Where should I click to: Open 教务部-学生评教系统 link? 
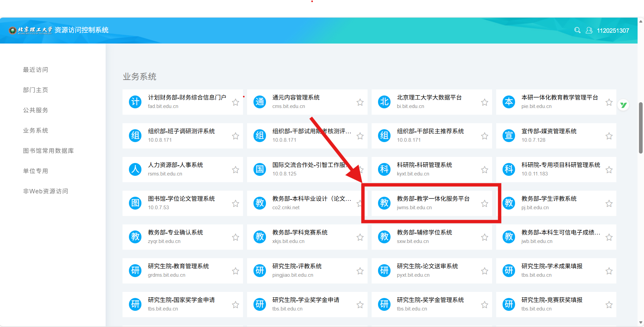pos(549,199)
